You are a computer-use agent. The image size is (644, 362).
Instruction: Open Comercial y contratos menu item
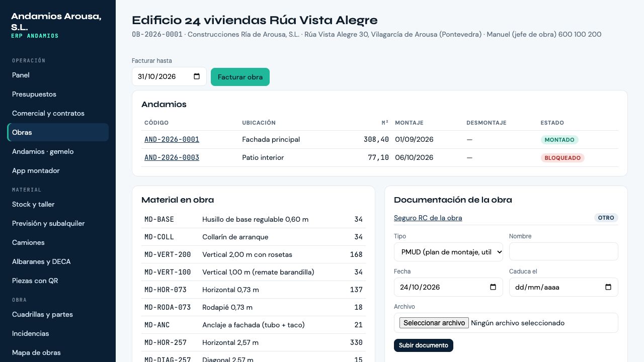(x=58, y=113)
